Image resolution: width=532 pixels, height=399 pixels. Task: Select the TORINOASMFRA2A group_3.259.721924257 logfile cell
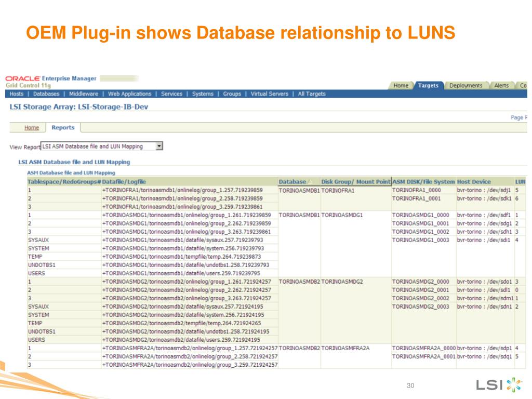click(190, 365)
